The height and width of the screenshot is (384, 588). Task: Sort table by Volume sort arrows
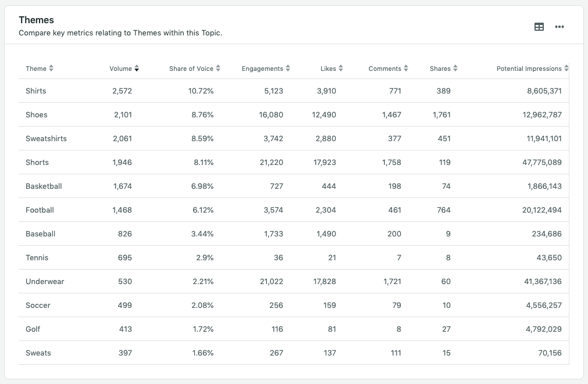(137, 68)
